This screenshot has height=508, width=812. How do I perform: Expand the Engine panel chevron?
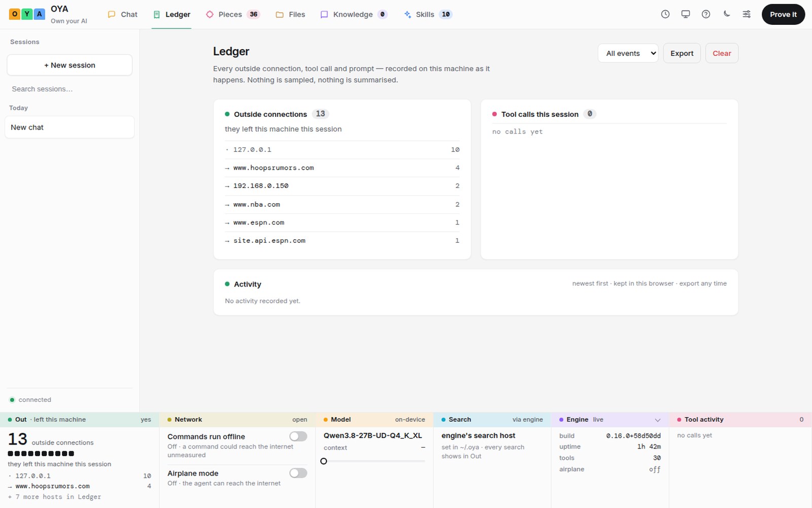pos(658,420)
